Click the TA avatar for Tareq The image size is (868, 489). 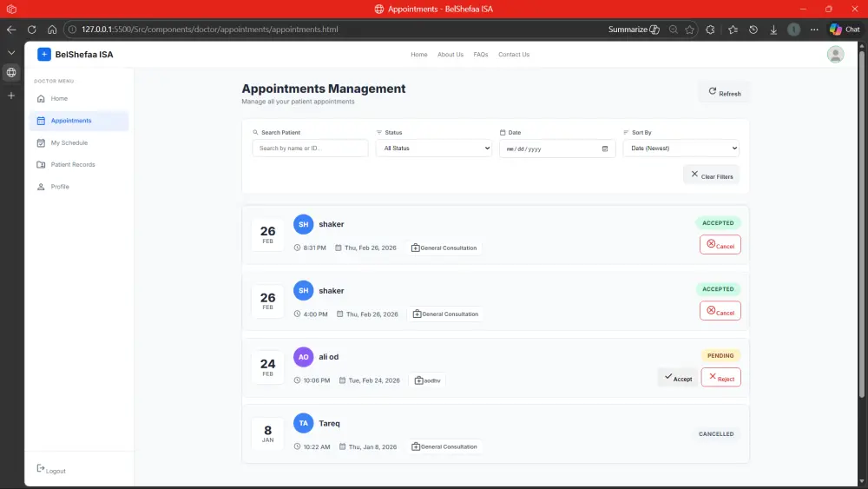tap(303, 424)
